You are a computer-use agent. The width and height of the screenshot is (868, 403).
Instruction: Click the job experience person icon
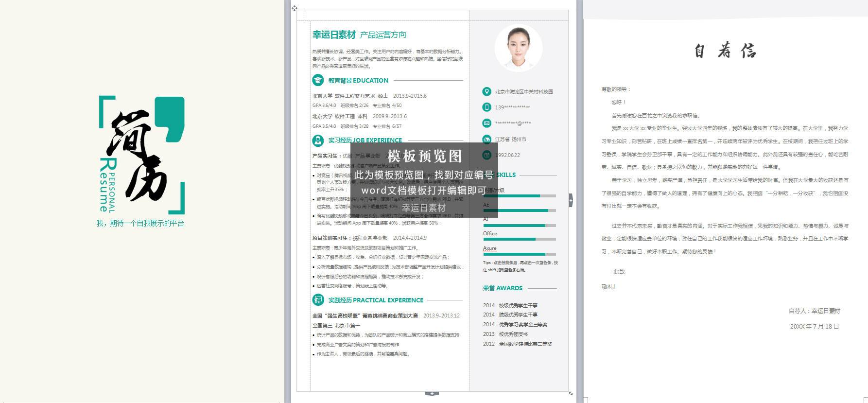pos(318,140)
